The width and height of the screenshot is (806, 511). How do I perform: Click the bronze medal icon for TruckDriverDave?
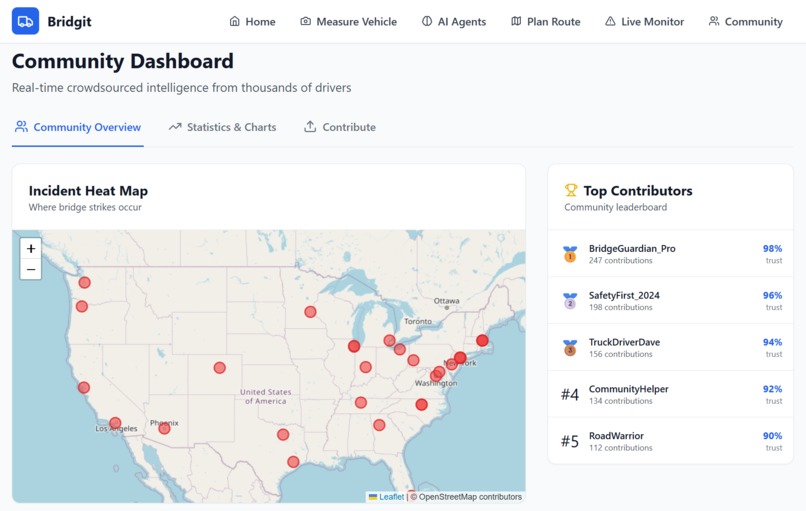click(570, 348)
